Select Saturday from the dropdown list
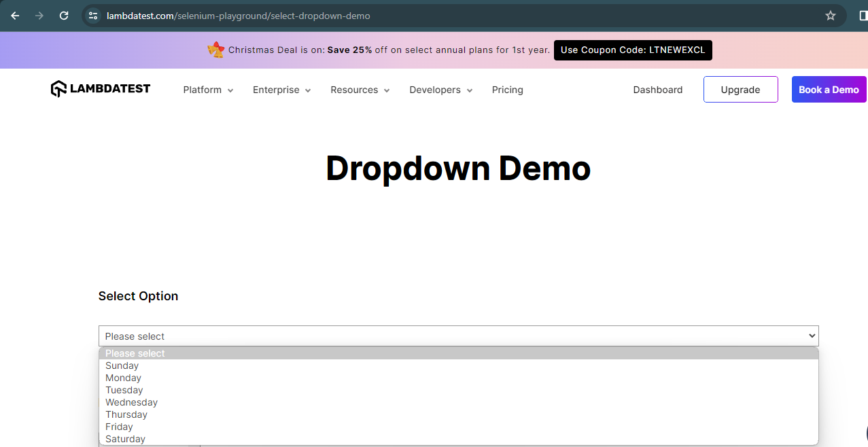Image resolution: width=868 pixels, height=447 pixels. pos(459,439)
